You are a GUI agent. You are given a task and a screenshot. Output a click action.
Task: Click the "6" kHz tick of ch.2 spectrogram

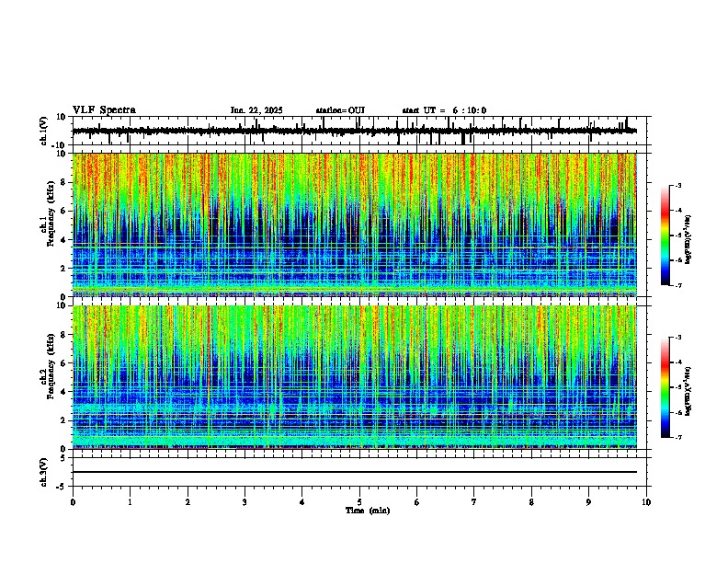[x=64, y=363]
